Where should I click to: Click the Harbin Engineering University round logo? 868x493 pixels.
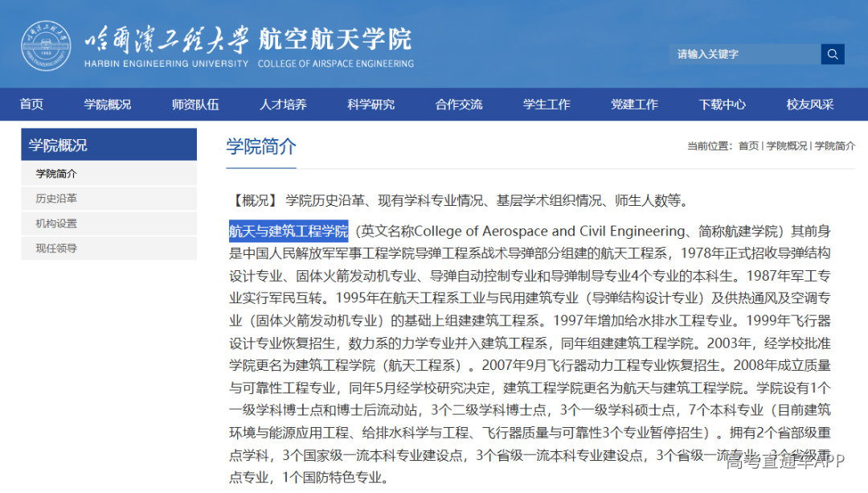[x=46, y=46]
